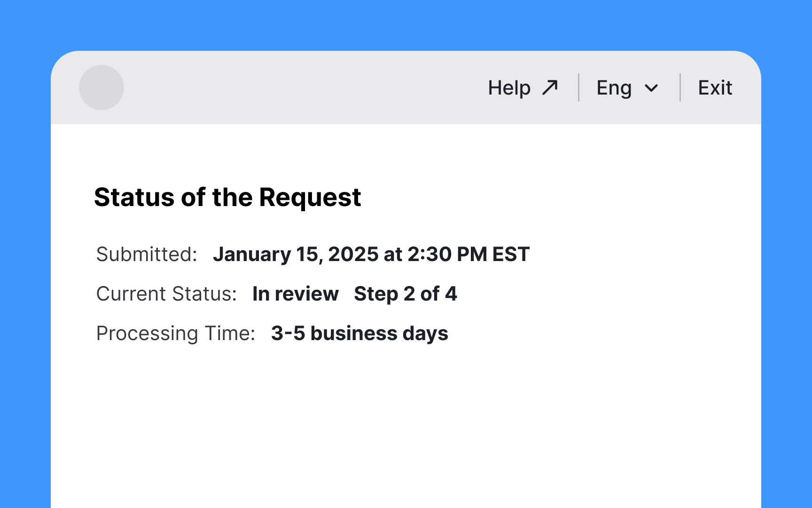Viewport: 812px width, 508px height.
Task: Click the round avatar placeholder
Action: [101, 87]
